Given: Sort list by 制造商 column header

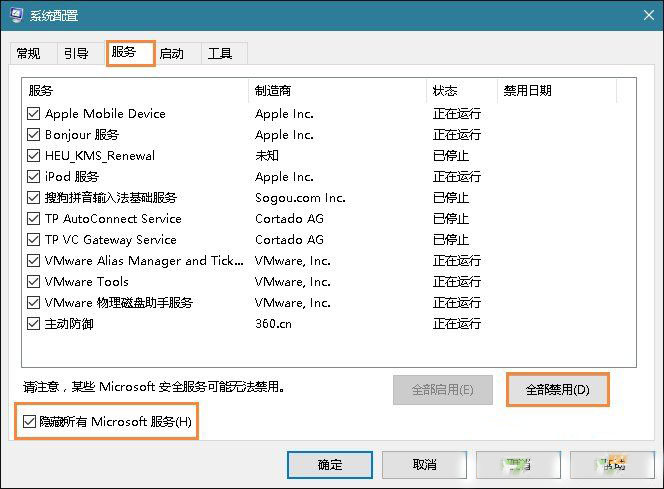Looking at the screenshot, I should point(337,91).
